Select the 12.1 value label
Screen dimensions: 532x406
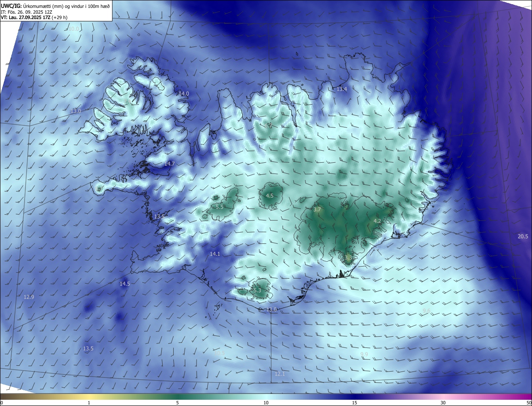coord(280,374)
